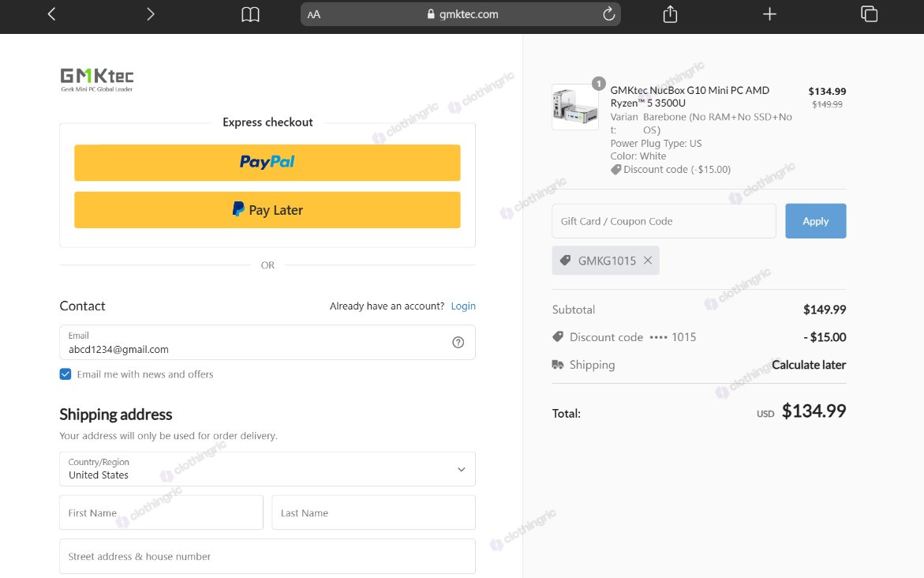Click the $149.99 subtotal value
The width and height of the screenshot is (924, 578).
[x=825, y=310]
